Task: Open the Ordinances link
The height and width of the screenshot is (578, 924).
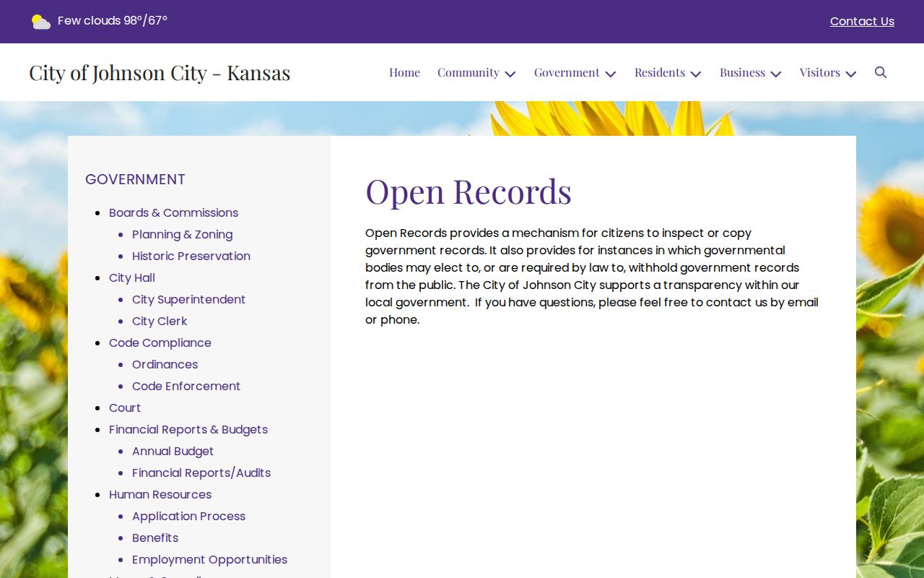Action: [x=165, y=364]
